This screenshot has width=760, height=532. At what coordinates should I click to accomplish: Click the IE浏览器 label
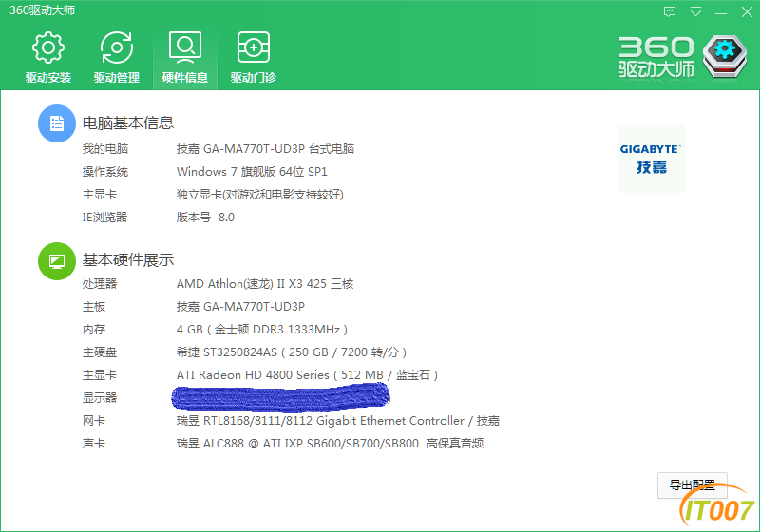click(x=104, y=217)
